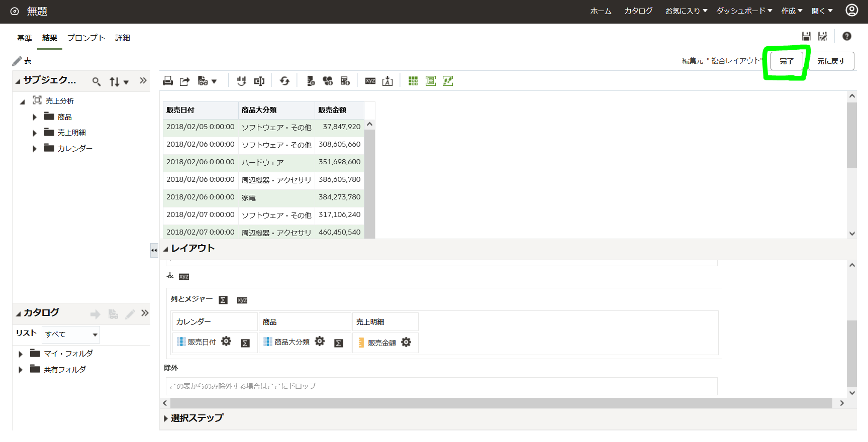The width and height of the screenshot is (868, 442).
Task: Click the 販売金額 column header
Action: coord(339,110)
